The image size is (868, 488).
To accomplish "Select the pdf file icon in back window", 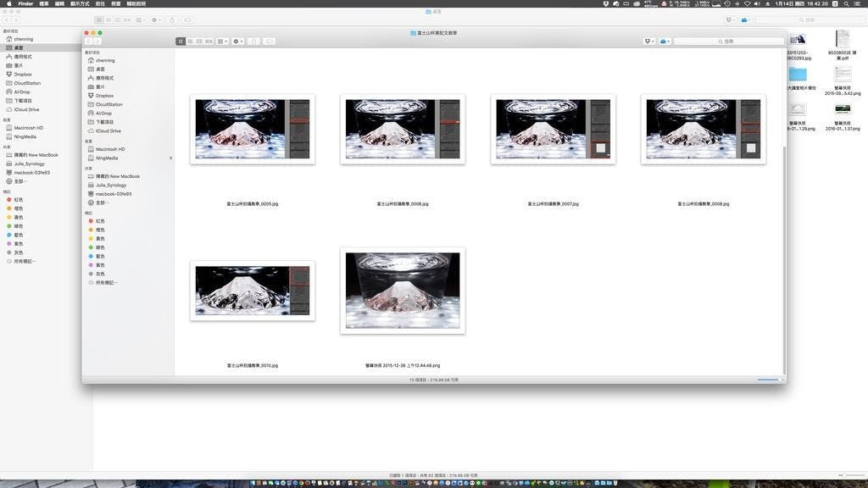I will [x=843, y=40].
